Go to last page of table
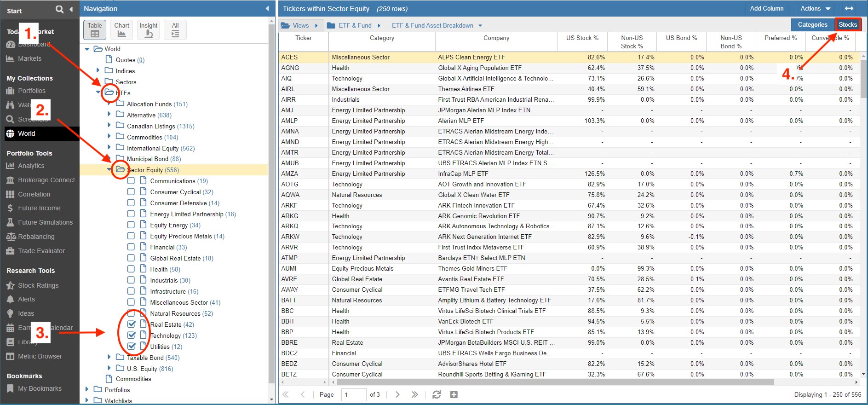Image resolution: width=868 pixels, height=405 pixels. coord(415,394)
